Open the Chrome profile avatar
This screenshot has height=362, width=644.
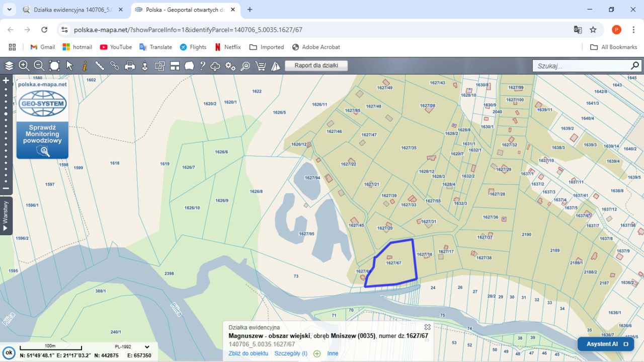(616, 30)
